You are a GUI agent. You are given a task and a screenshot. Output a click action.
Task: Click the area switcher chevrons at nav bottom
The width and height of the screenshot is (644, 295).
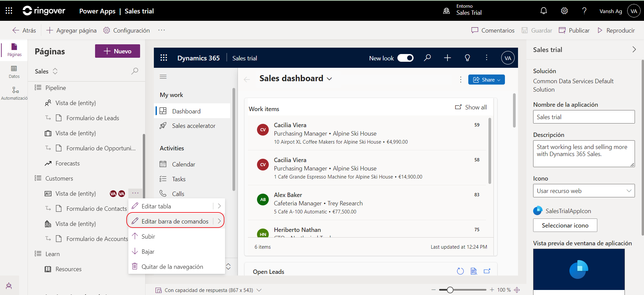coord(228,266)
